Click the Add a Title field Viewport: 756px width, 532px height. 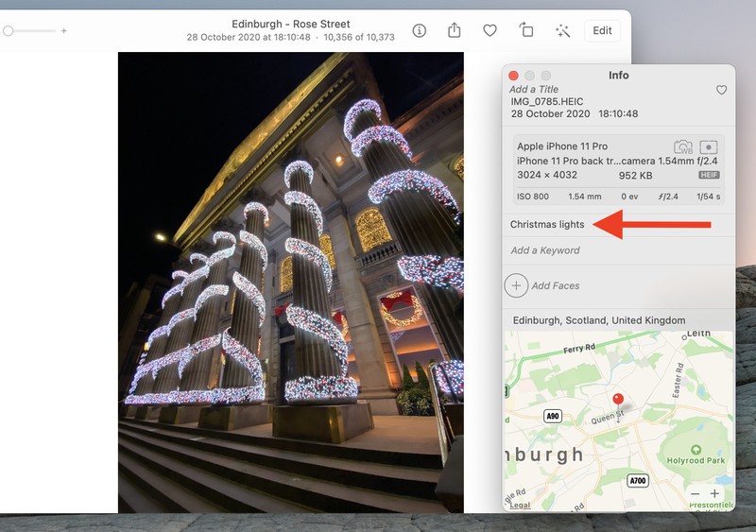point(534,90)
